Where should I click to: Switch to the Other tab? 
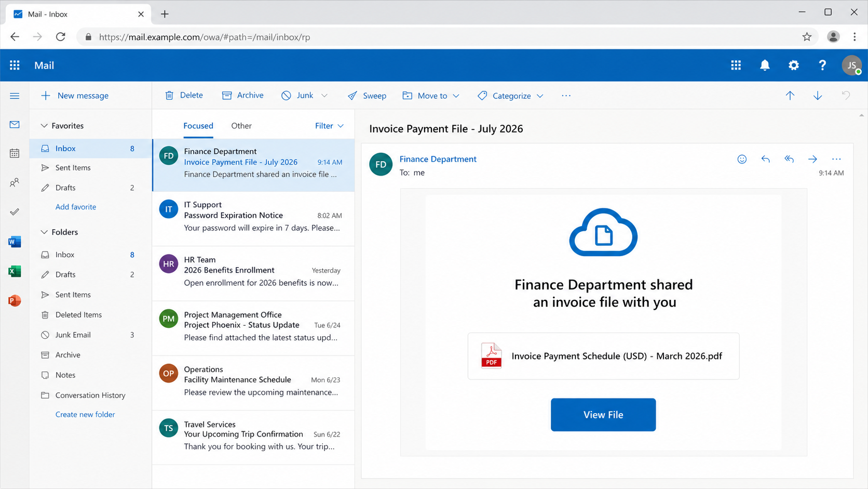tap(241, 126)
